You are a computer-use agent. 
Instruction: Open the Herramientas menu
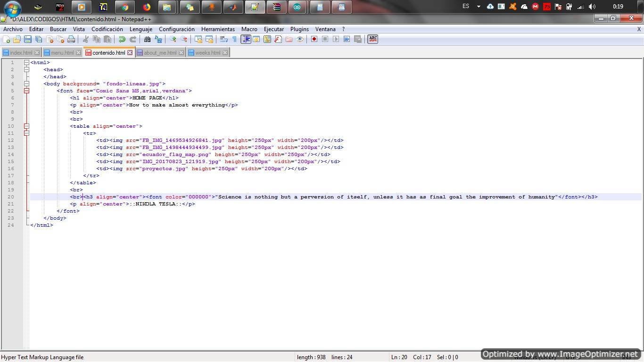click(x=218, y=29)
